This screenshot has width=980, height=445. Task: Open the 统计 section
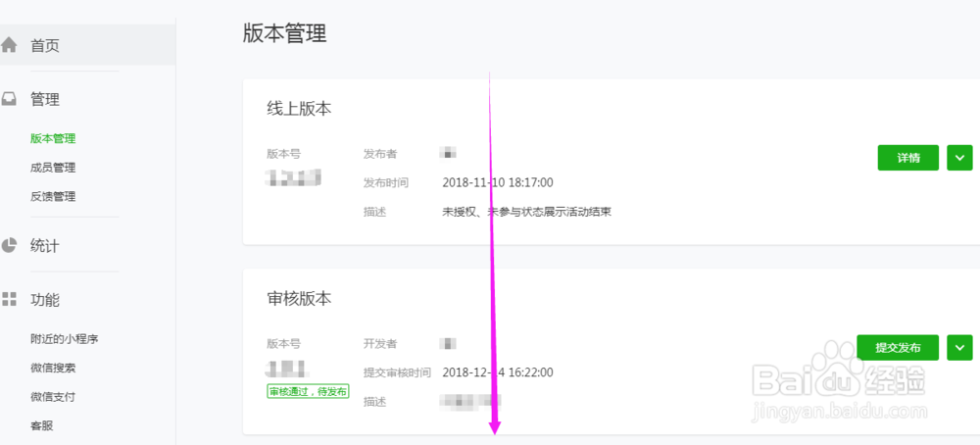(x=45, y=245)
